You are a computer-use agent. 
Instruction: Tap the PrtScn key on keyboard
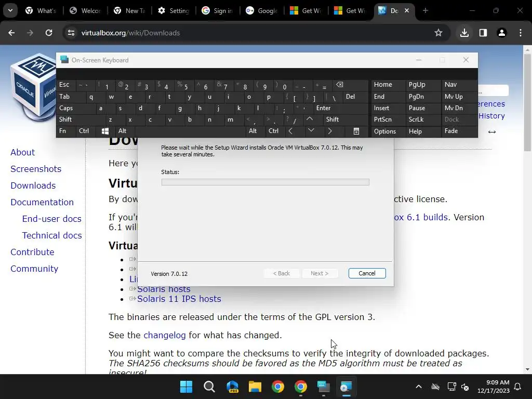point(383,119)
